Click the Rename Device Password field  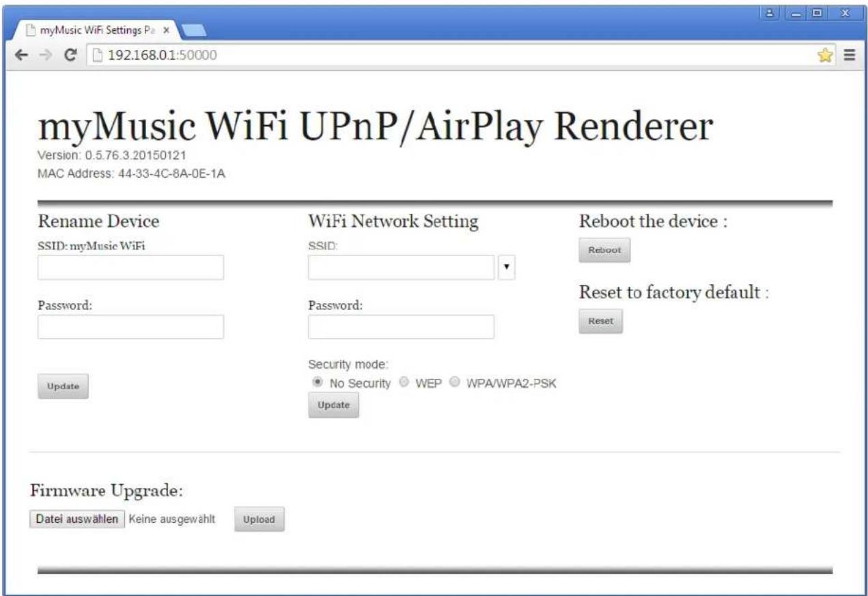tap(130, 327)
